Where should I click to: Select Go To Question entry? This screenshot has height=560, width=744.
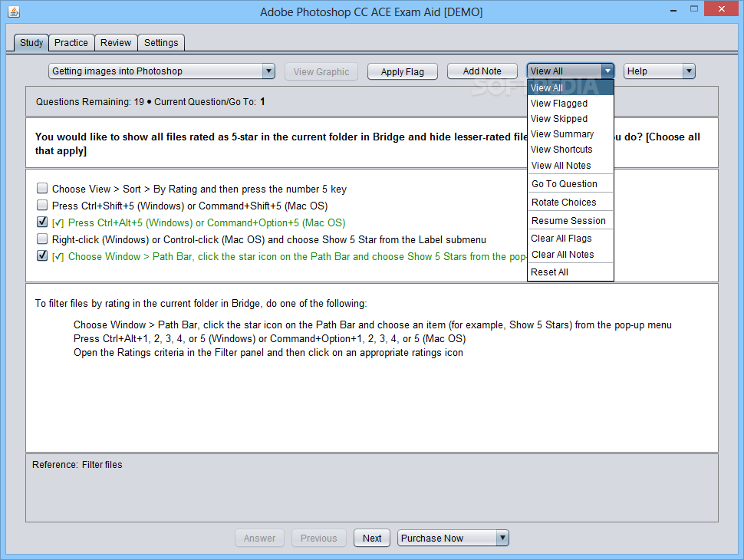coord(571,184)
